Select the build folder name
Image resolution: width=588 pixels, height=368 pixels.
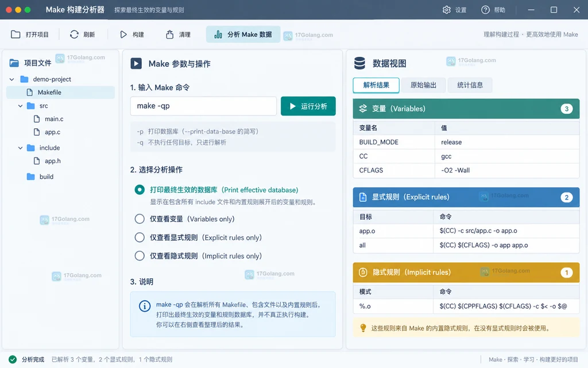click(47, 177)
